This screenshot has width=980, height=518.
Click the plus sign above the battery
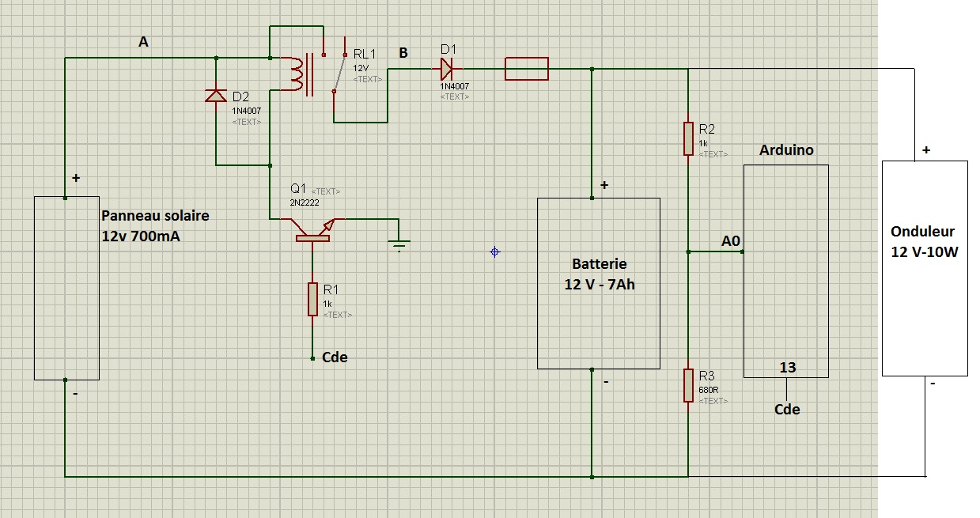tap(604, 185)
